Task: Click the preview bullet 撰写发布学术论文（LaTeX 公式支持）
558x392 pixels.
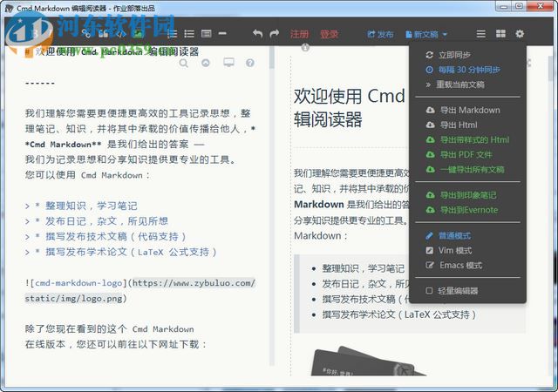Action: click(399, 314)
